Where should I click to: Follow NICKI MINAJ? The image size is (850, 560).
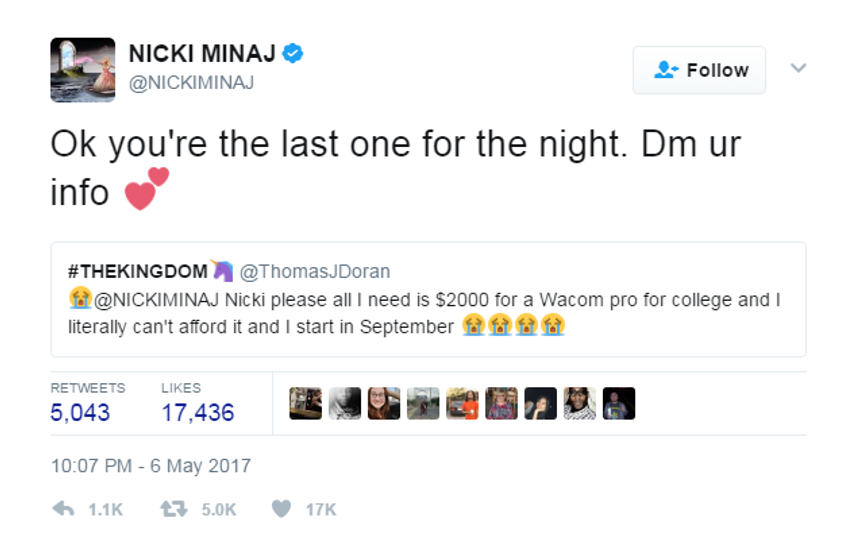(x=699, y=70)
